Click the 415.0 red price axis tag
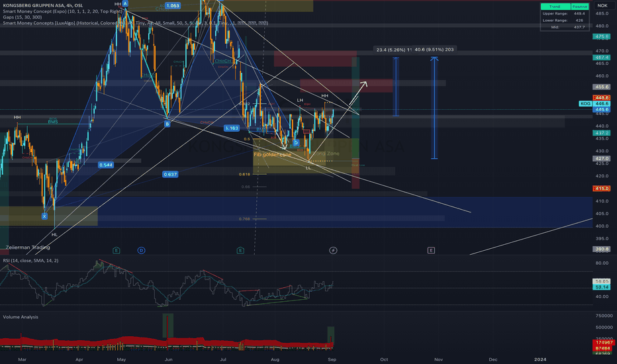 pyautogui.click(x=601, y=189)
